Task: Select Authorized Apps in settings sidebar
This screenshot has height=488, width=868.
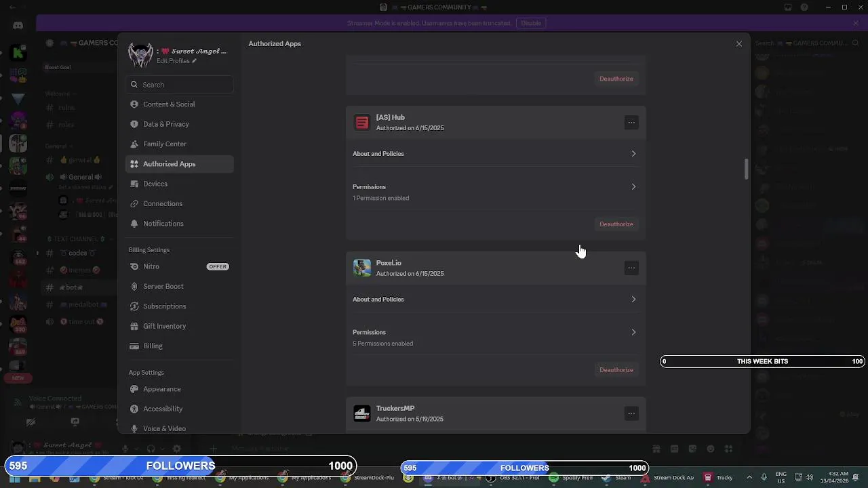Action: [x=180, y=164]
